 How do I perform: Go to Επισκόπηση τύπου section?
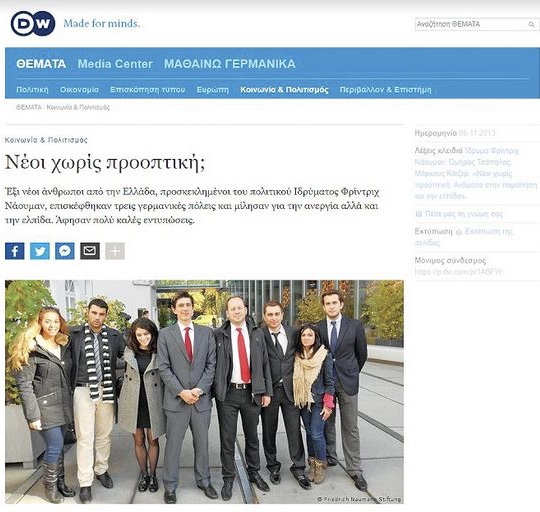click(x=147, y=90)
